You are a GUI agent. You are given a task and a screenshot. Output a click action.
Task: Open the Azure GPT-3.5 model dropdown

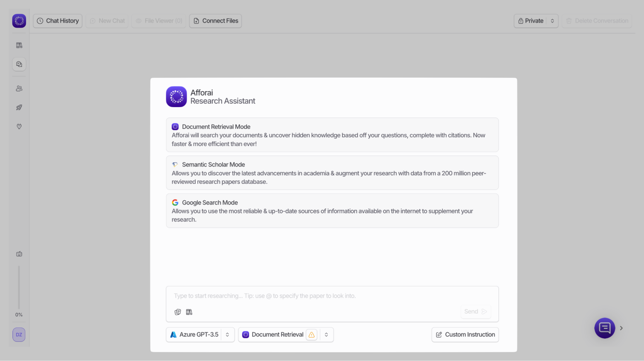(x=200, y=335)
